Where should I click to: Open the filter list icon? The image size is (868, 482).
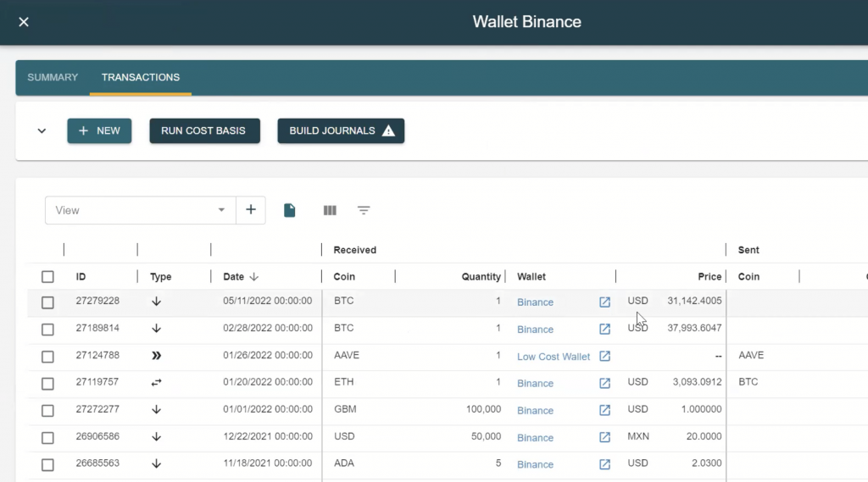coord(364,210)
